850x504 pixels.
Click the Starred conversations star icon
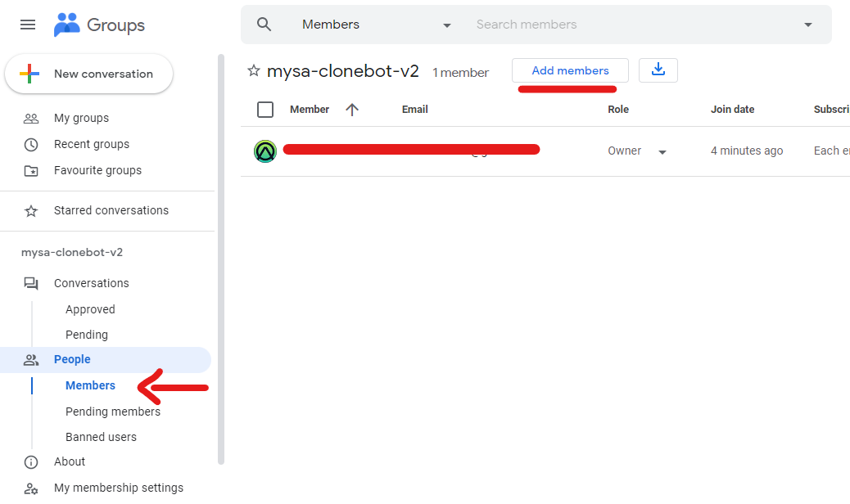coord(31,210)
